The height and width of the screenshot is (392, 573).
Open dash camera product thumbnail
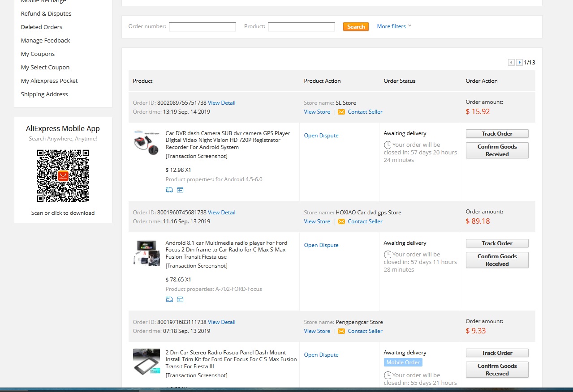(x=146, y=143)
